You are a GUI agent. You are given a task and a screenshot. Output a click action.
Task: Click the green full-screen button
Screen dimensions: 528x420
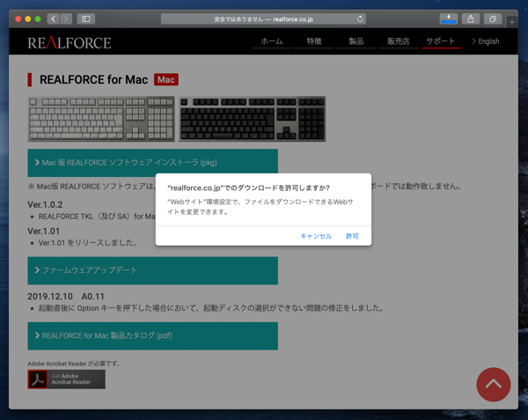pyautogui.click(x=38, y=18)
